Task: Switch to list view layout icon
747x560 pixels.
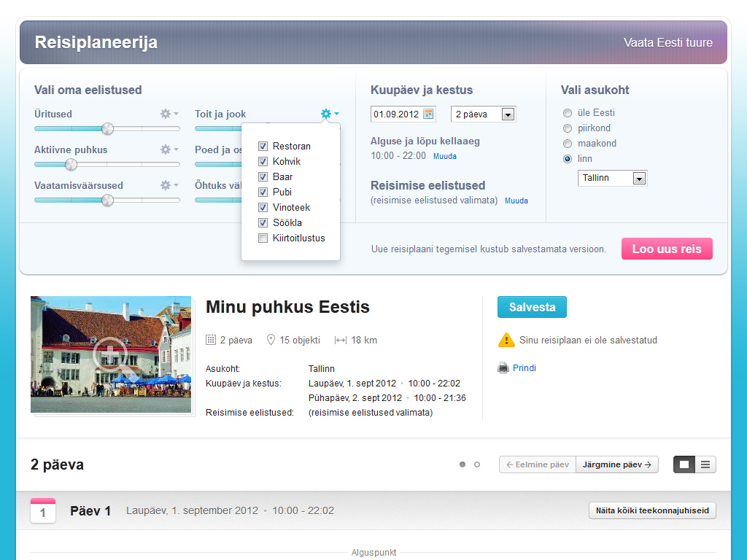Action: coord(705,464)
